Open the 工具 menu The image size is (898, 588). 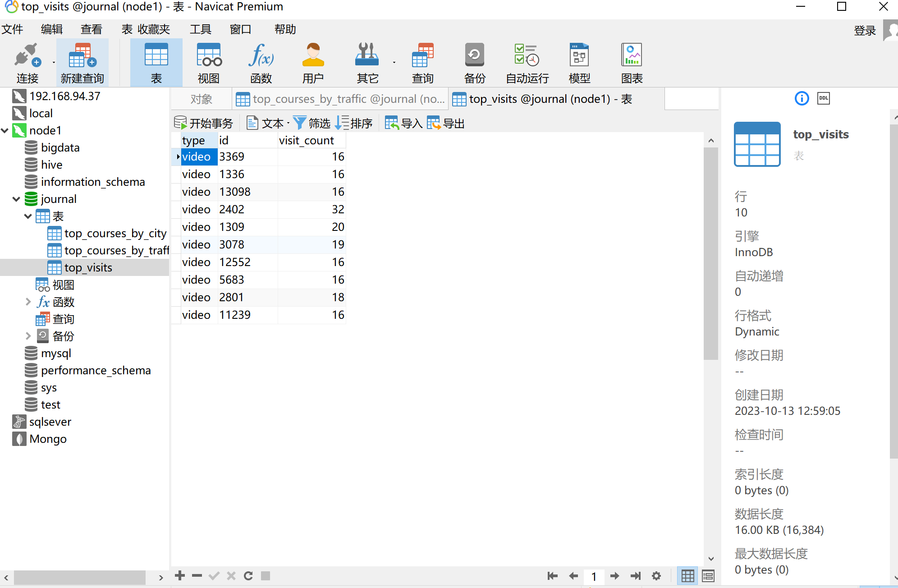click(200, 29)
